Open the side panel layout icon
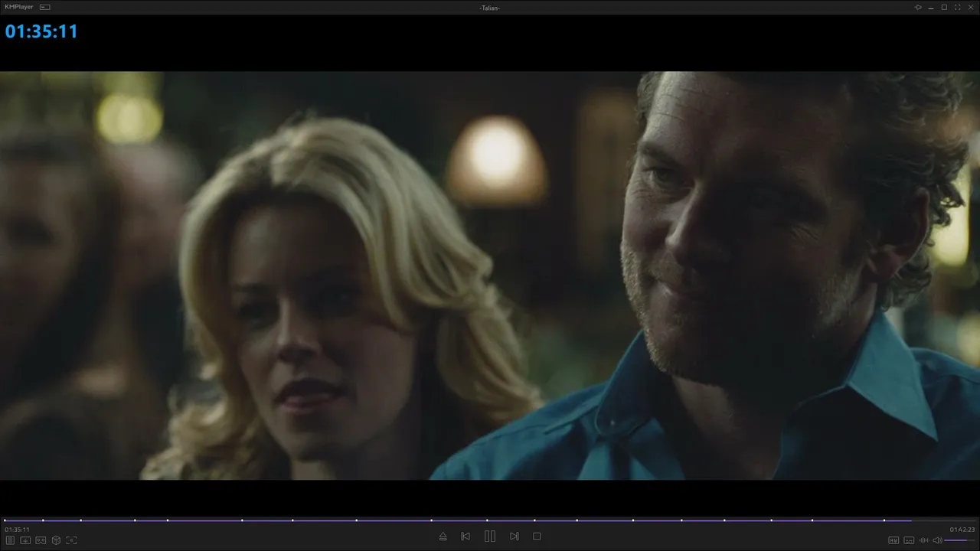Screen dimensions: 980x551 (x=10, y=540)
